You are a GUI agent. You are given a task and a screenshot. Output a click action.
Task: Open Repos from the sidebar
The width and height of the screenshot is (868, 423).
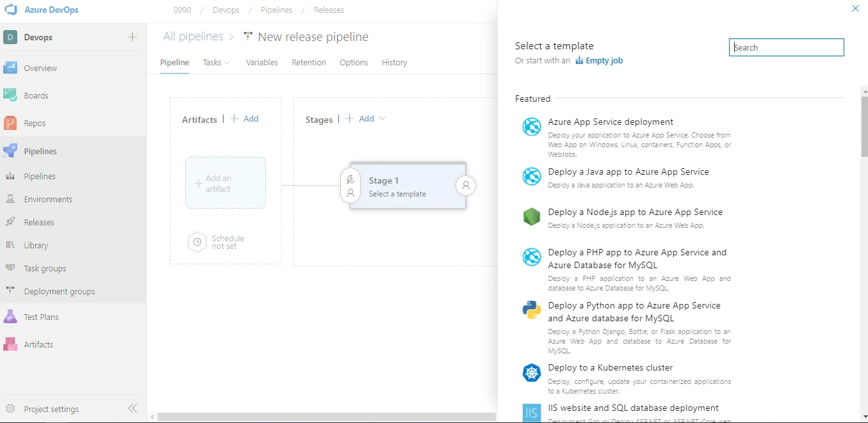(35, 123)
